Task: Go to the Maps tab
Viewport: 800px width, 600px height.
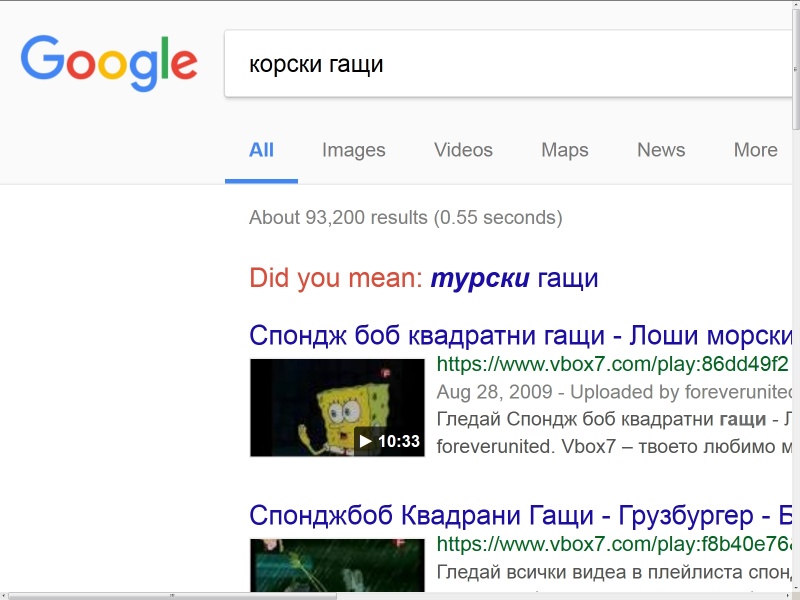Action: 565,150
